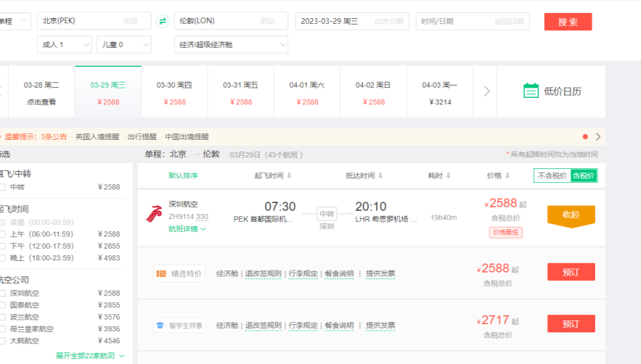The height and width of the screenshot is (364, 641).
Task: Click the return date field
Action: (x=473, y=21)
